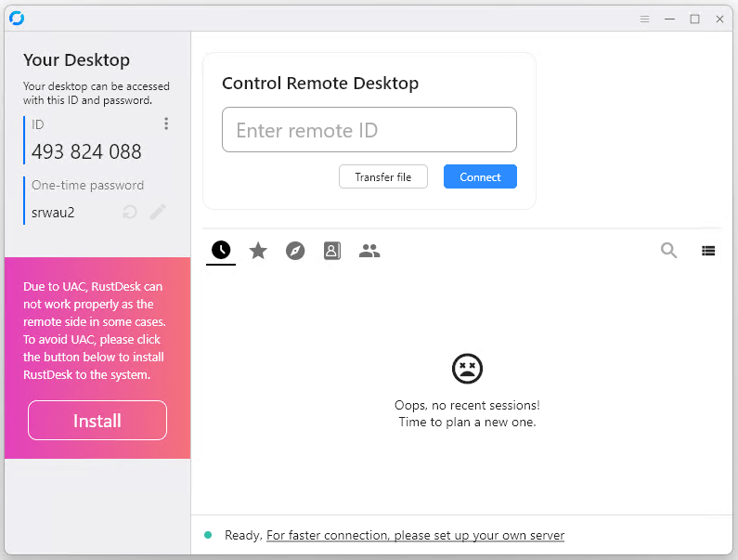This screenshot has height=560, width=738.
Task: Click the blue Connect button
Action: pyautogui.click(x=480, y=176)
